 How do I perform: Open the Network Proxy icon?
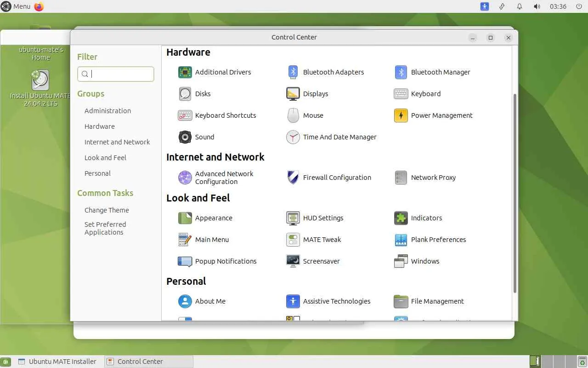click(x=401, y=178)
